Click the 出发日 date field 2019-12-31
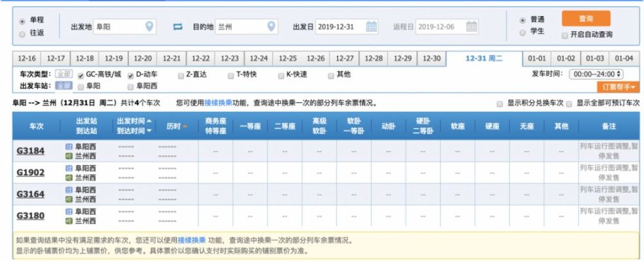This screenshot has height=262, width=644. (346, 26)
